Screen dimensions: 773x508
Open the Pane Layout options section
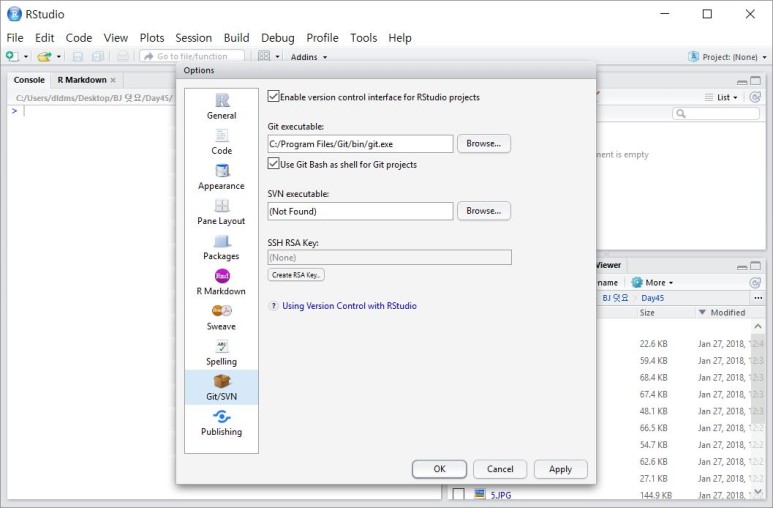pos(221,212)
